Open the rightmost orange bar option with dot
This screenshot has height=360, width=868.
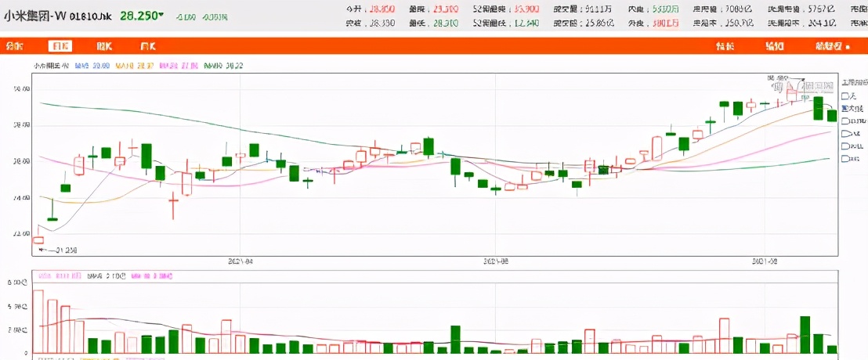click(x=832, y=46)
